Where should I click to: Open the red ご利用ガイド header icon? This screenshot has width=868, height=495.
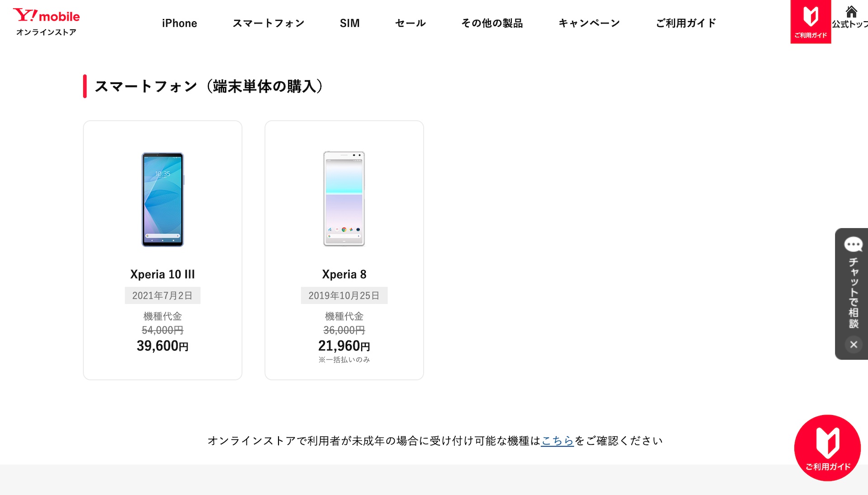click(x=811, y=22)
